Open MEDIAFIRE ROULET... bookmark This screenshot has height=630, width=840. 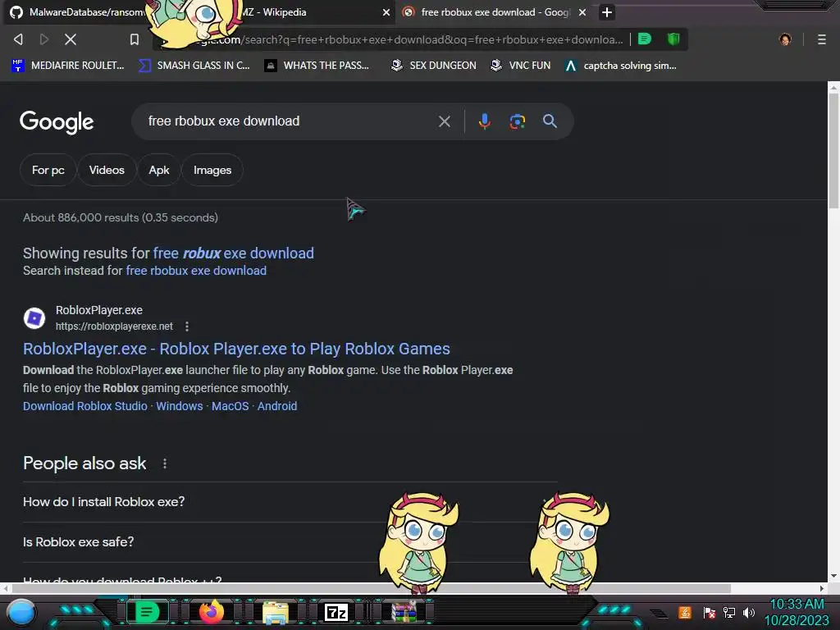pos(68,66)
